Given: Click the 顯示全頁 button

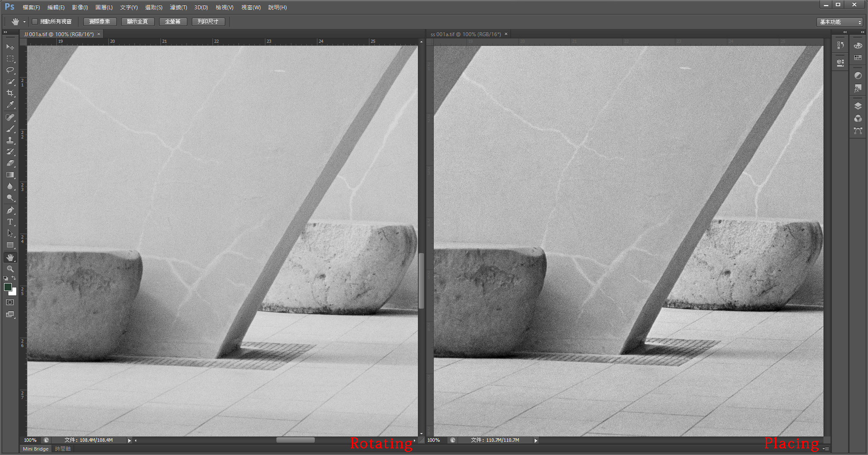Looking at the screenshot, I should point(138,22).
